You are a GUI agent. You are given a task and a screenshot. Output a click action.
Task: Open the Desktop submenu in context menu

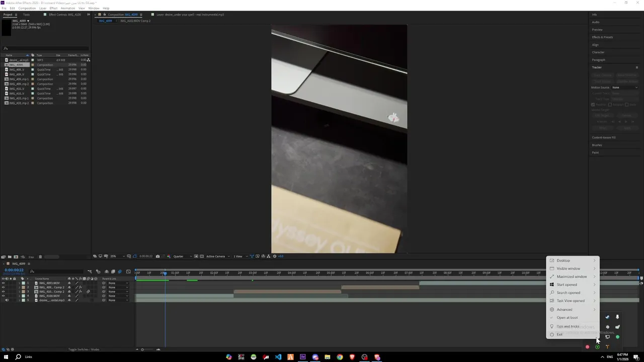(573, 260)
